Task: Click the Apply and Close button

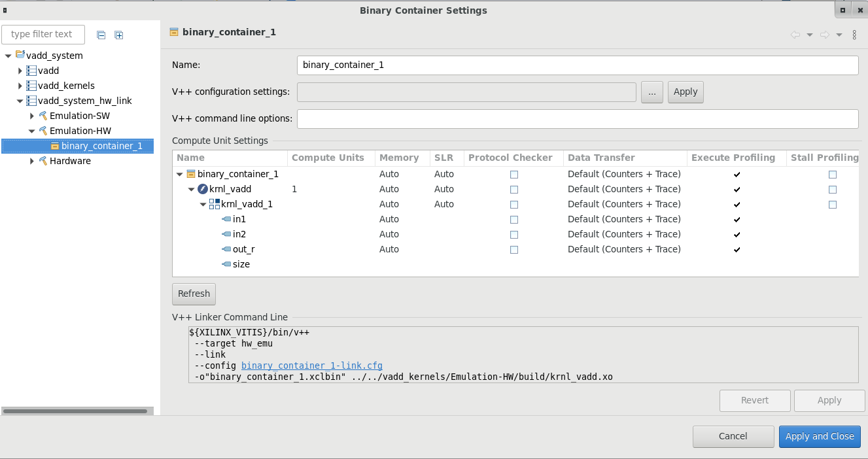Action: point(820,436)
